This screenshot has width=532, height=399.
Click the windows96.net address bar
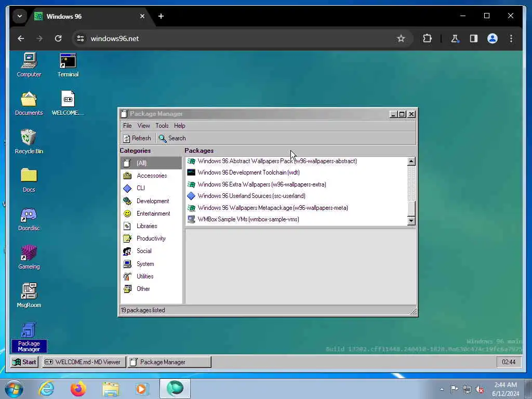click(x=242, y=38)
